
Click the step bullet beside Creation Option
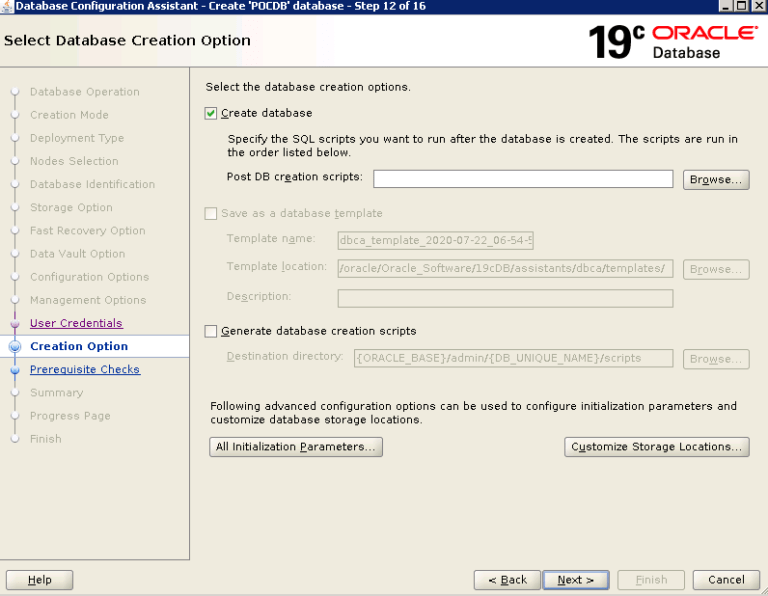[15, 347]
